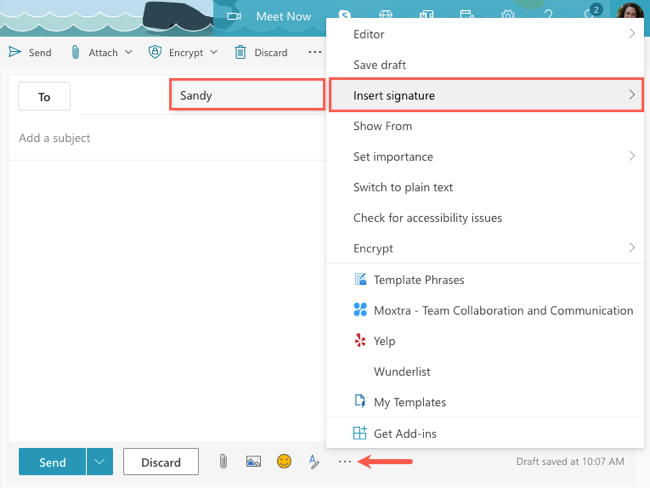Click the blue Send button

coord(52,462)
